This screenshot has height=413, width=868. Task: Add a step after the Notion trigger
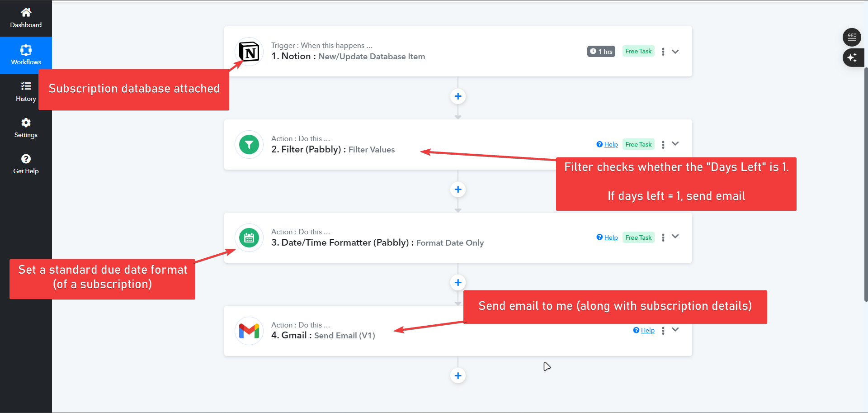tap(458, 96)
